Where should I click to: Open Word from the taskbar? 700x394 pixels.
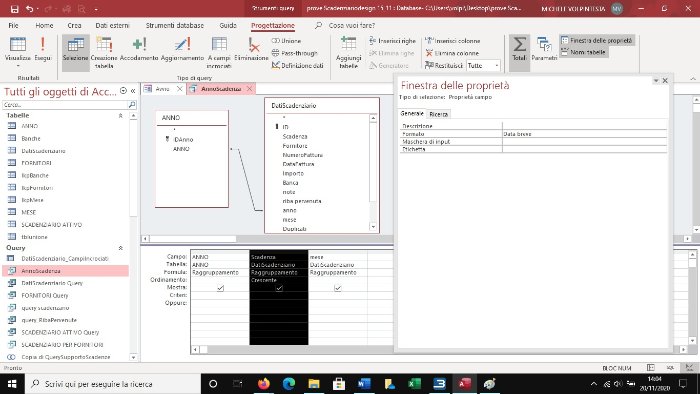tap(364, 384)
